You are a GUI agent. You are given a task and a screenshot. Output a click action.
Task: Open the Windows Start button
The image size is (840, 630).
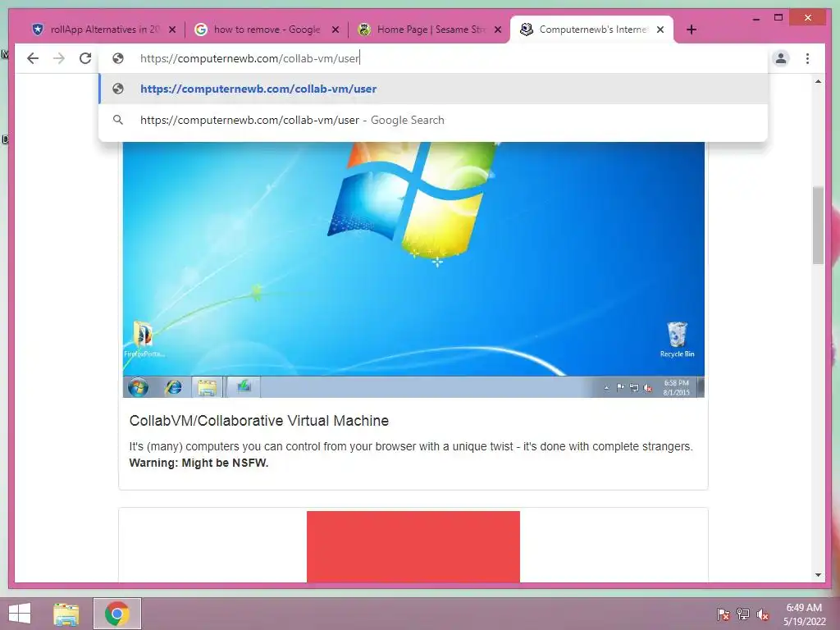click(20, 614)
